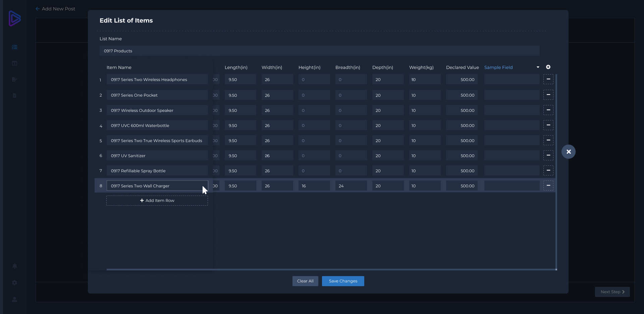Add a new column with plus icon
Viewport: 644px width, 314px height.
click(x=548, y=67)
